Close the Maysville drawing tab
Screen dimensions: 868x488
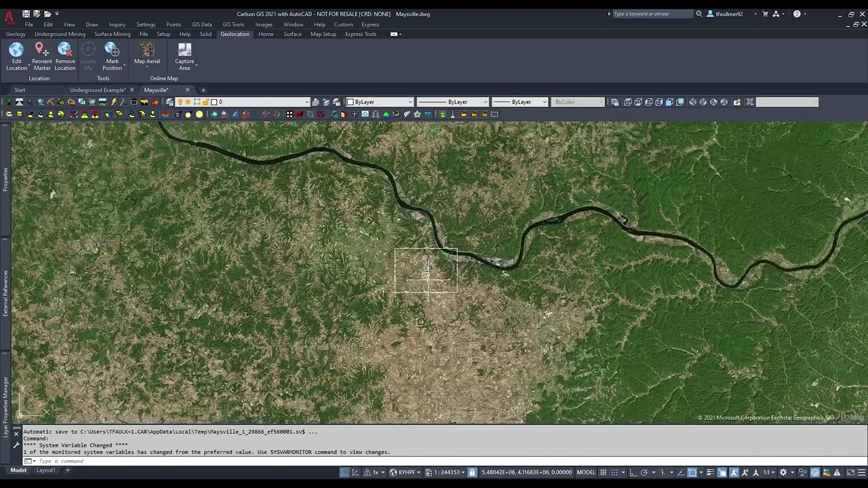(187, 90)
